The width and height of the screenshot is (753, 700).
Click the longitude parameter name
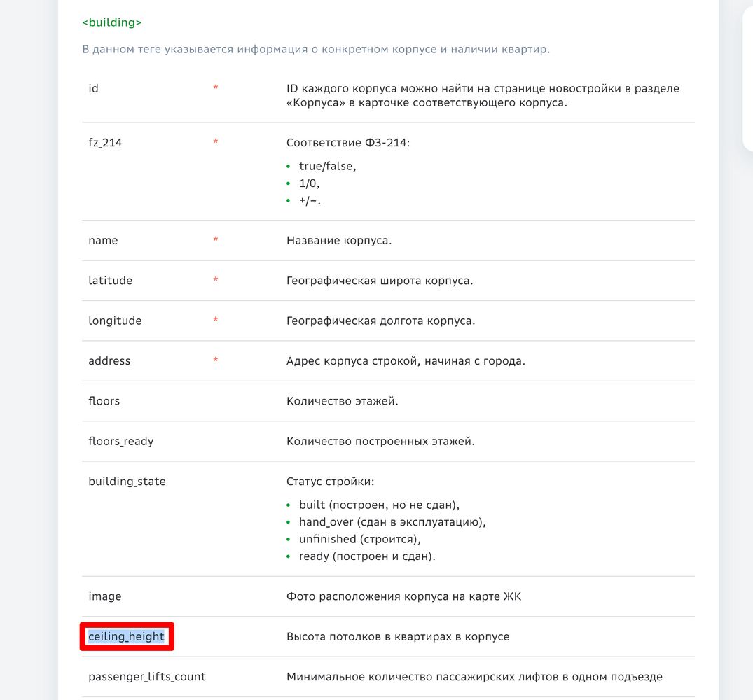[x=115, y=321]
